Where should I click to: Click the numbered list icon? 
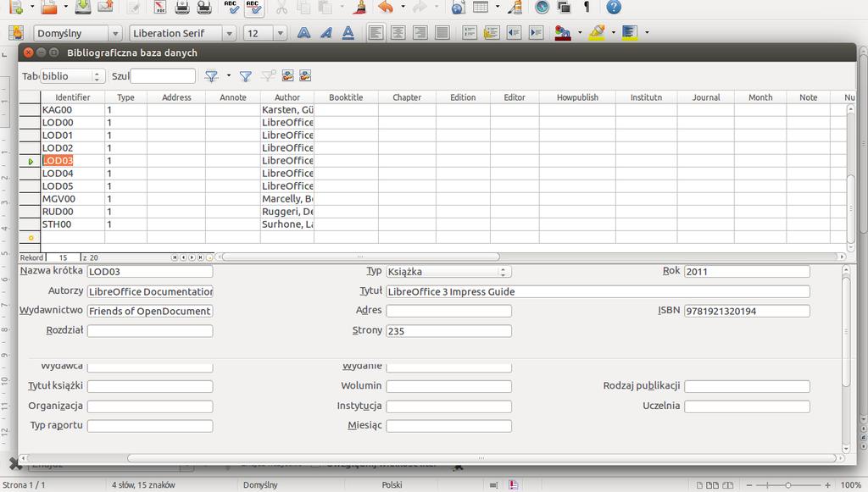(x=470, y=33)
